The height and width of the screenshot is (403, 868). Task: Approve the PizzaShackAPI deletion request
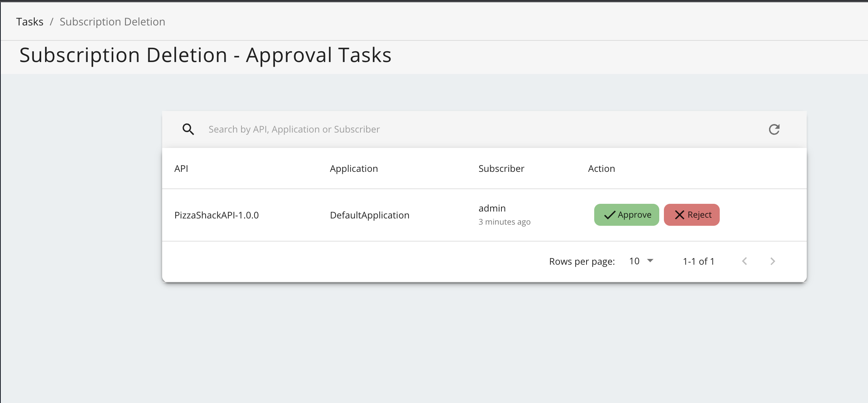[x=627, y=215]
